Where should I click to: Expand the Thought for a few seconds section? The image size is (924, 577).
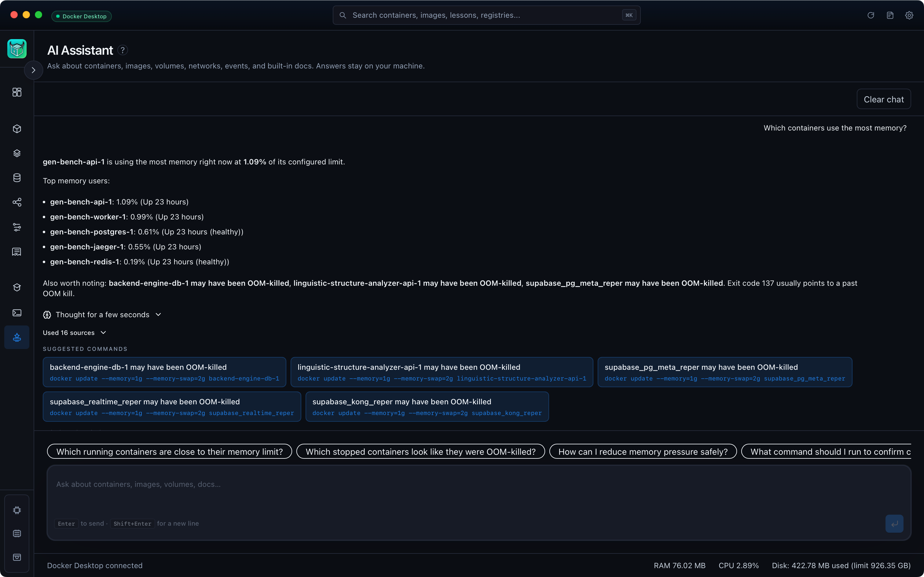click(102, 315)
